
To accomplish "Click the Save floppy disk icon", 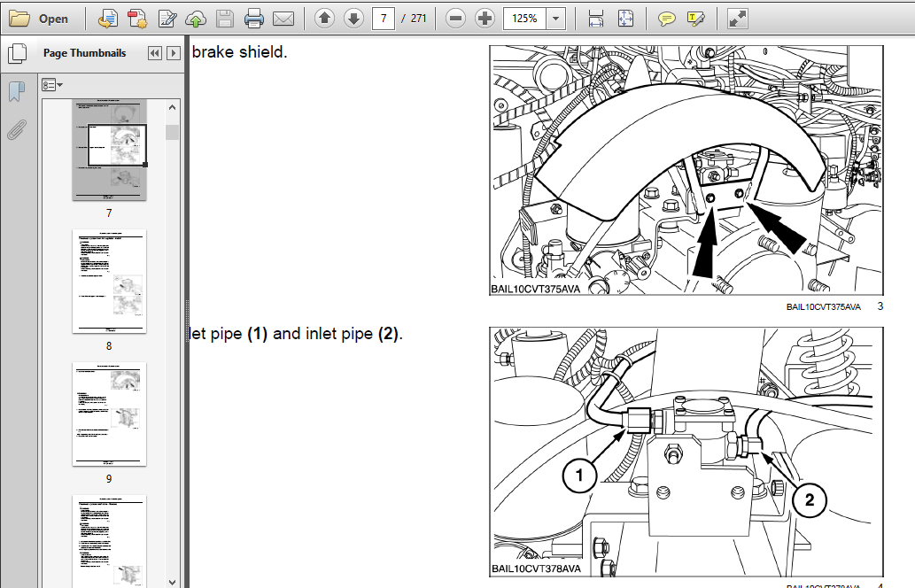I will pyautogui.click(x=225, y=19).
